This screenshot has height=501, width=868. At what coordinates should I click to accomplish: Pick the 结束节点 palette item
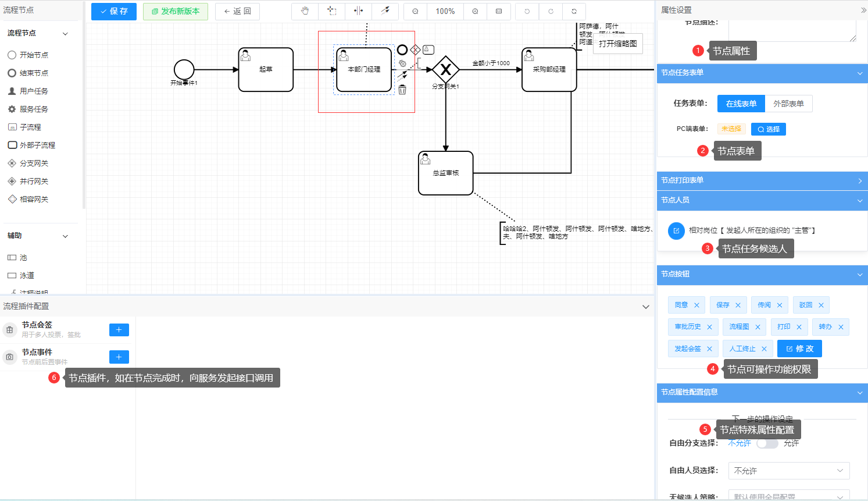(x=28, y=73)
